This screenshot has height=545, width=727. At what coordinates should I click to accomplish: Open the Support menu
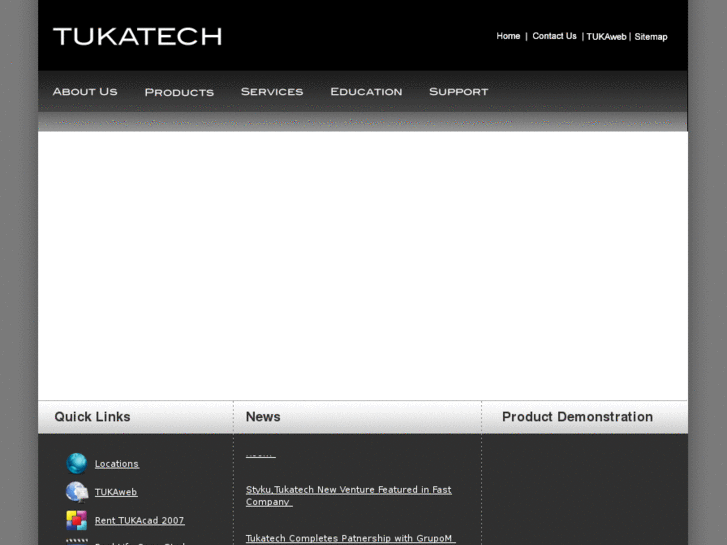point(459,92)
